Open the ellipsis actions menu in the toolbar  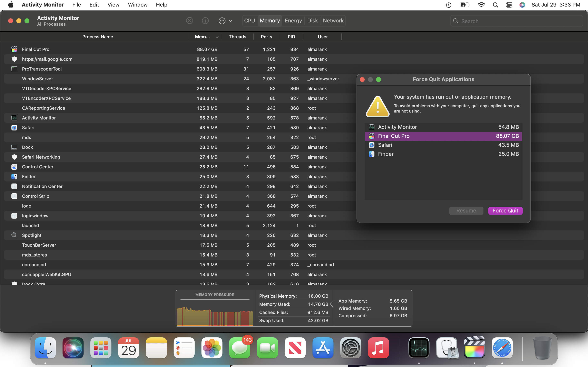tap(225, 21)
